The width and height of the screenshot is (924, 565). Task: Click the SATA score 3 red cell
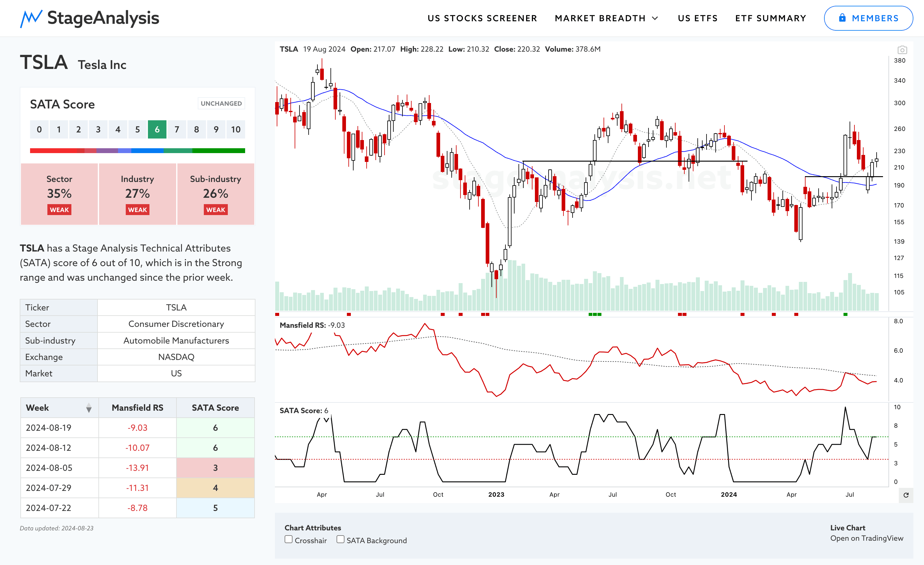point(215,468)
